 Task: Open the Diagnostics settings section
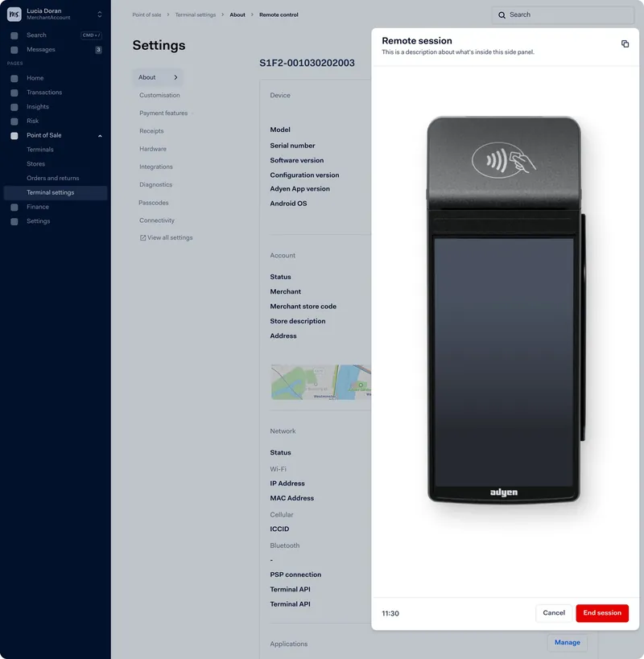pos(155,184)
